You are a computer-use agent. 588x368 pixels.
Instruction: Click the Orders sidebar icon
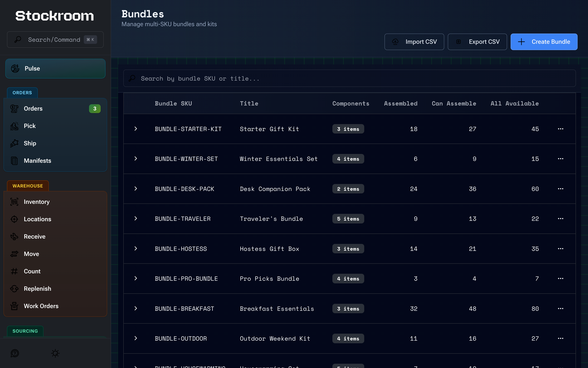pyautogui.click(x=14, y=109)
